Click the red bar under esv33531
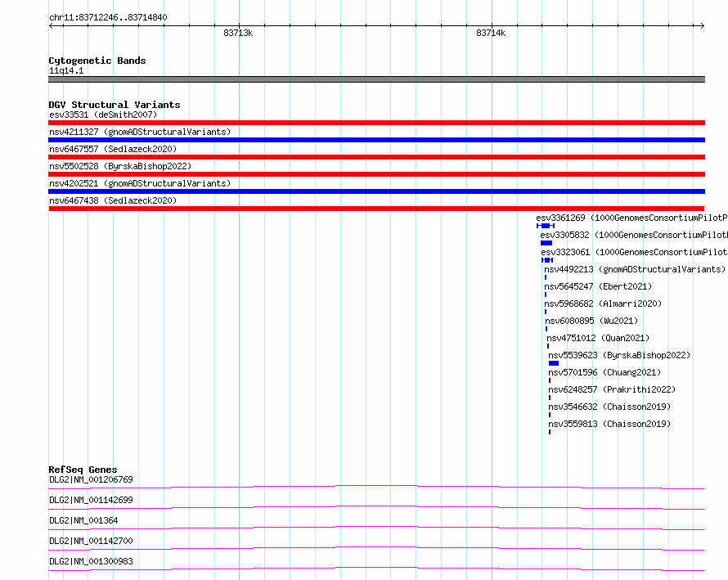The height and width of the screenshot is (580, 728). click(376, 123)
